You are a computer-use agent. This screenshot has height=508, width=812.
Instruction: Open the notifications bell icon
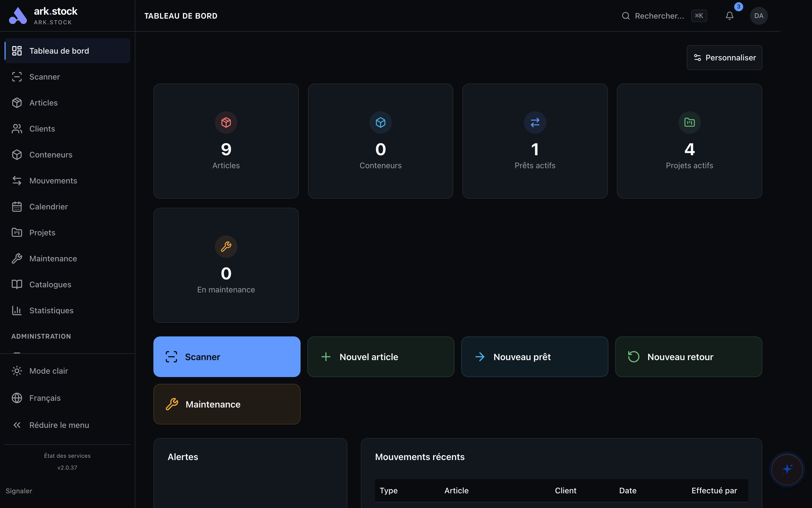pyautogui.click(x=729, y=16)
